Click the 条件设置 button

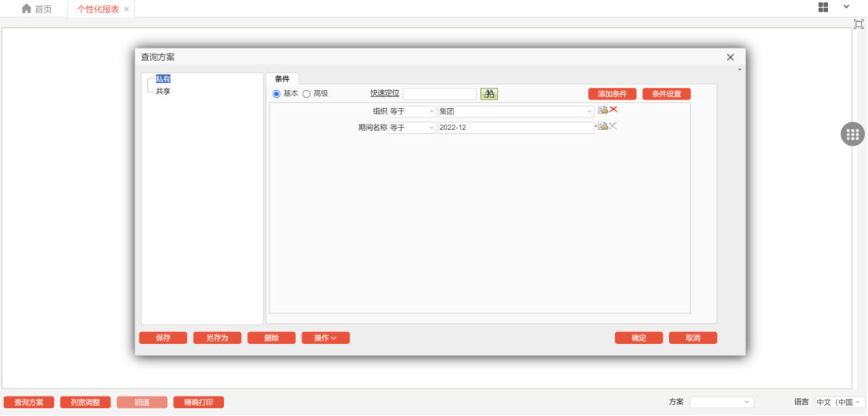(x=667, y=94)
